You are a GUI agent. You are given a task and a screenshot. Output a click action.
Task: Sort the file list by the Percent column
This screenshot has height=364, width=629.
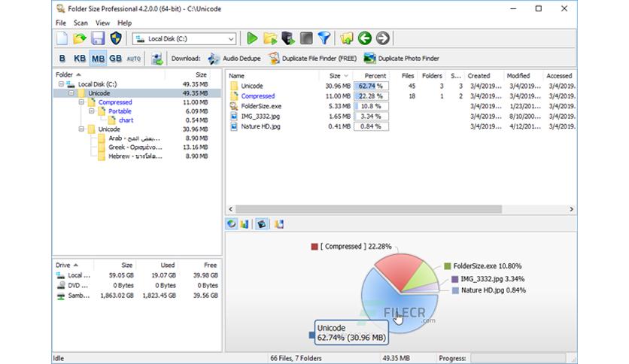tap(375, 76)
